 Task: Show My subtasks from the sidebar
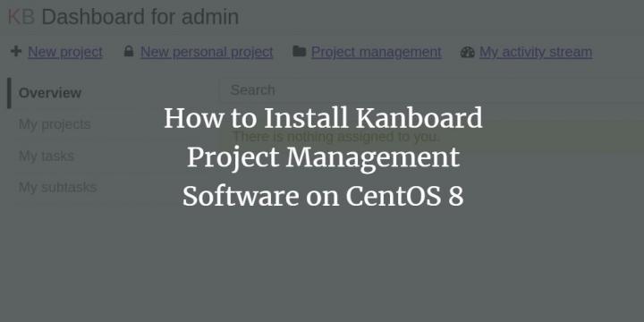coord(57,187)
